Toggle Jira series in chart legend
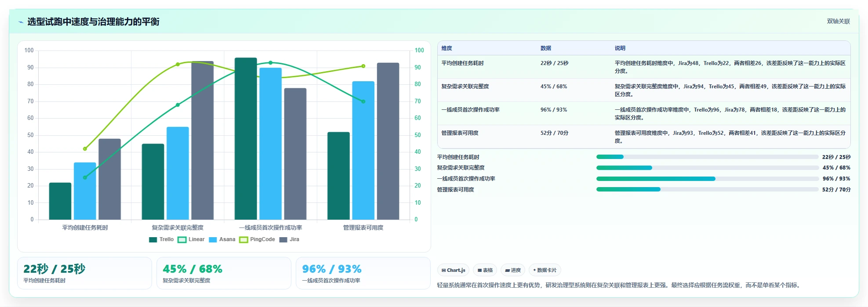The image size is (868, 307). pos(289,239)
